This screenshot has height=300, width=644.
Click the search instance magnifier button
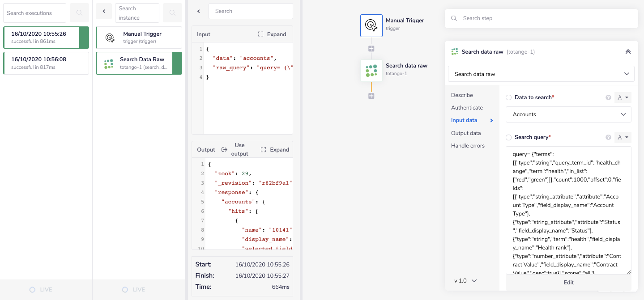(x=172, y=13)
